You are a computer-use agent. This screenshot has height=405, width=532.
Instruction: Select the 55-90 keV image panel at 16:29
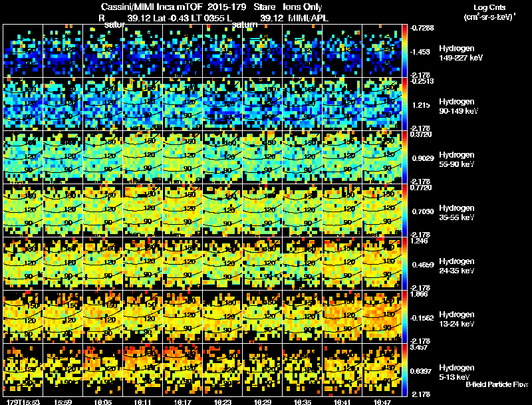point(262,158)
